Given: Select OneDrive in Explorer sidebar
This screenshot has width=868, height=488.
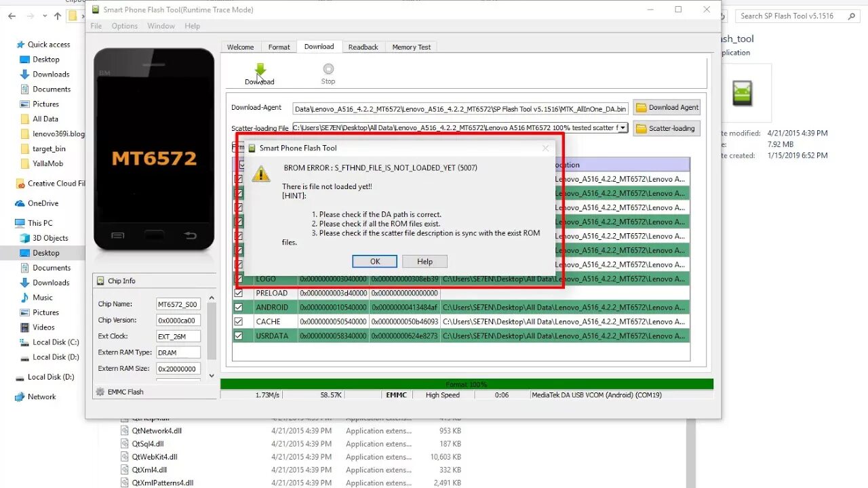Looking at the screenshot, I should pyautogui.click(x=37, y=203).
